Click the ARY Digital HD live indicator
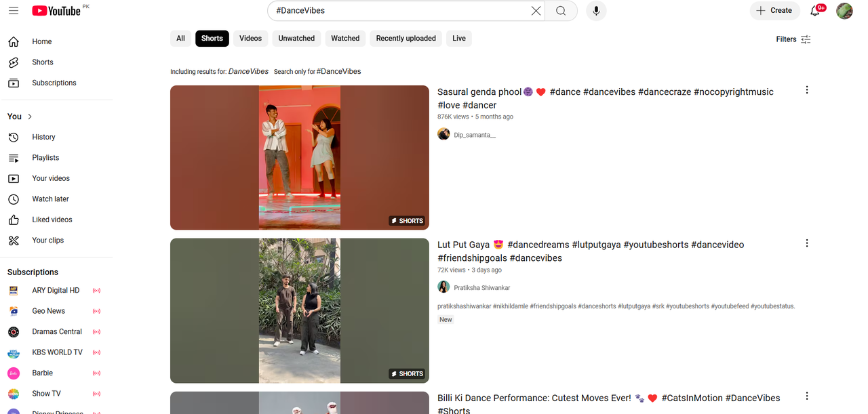Screen dimensions: 868x414 (x=96, y=291)
